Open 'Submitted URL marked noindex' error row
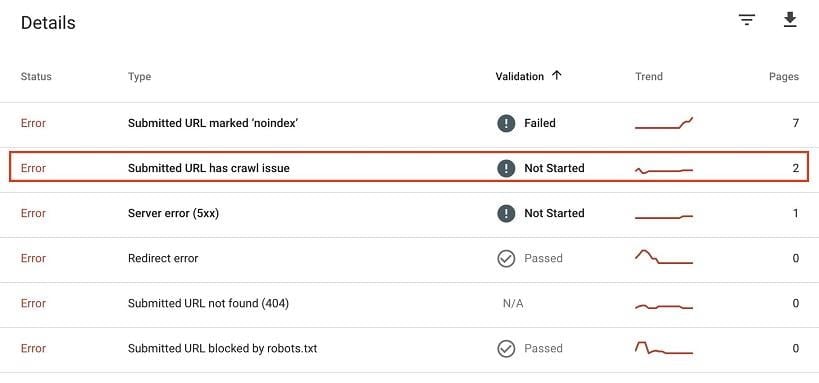 [x=410, y=124]
